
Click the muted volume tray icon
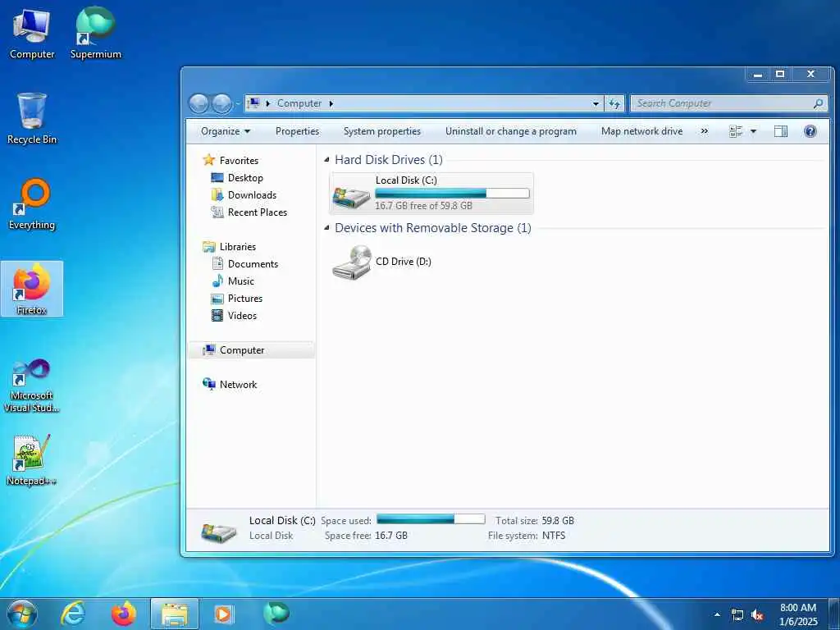pos(757,615)
